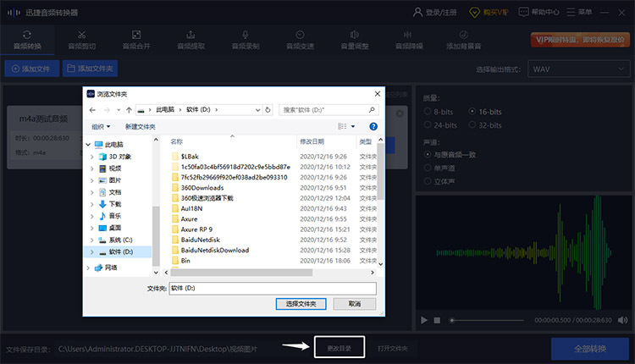The width and height of the screenshot is (635, 364).
Task: Open the 音频变速 (audio speed) tool
Action: click(300, 40)
